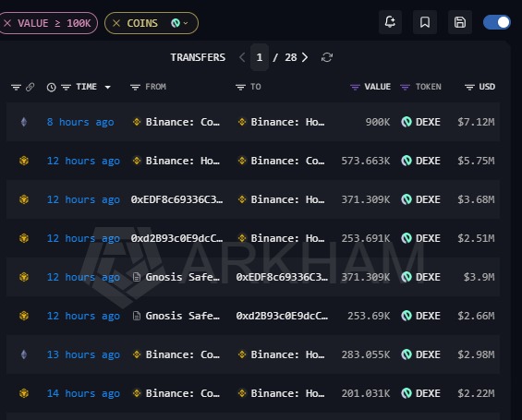Go to next transfers page

click(305, 57)
